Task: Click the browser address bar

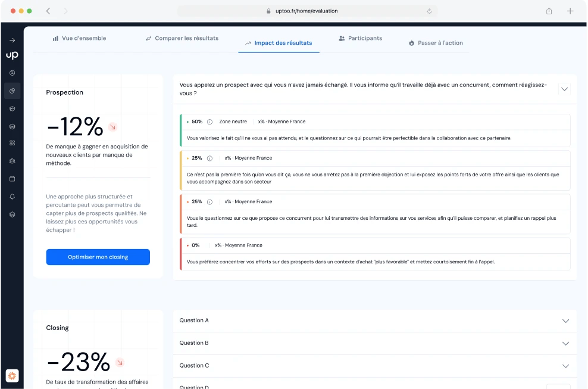Action: pos(307,11)
